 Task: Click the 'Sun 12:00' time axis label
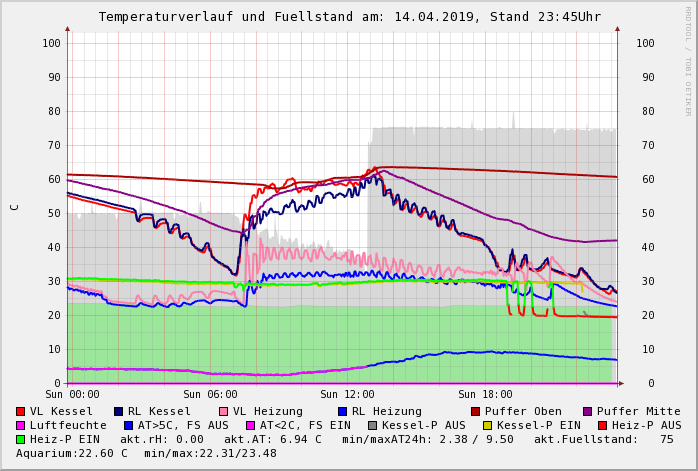[x=346, y=395]
